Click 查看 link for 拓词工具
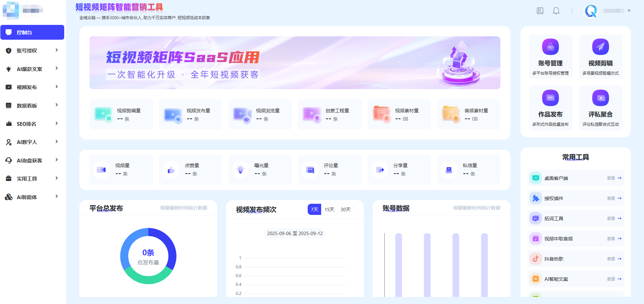 coord(614,219)
